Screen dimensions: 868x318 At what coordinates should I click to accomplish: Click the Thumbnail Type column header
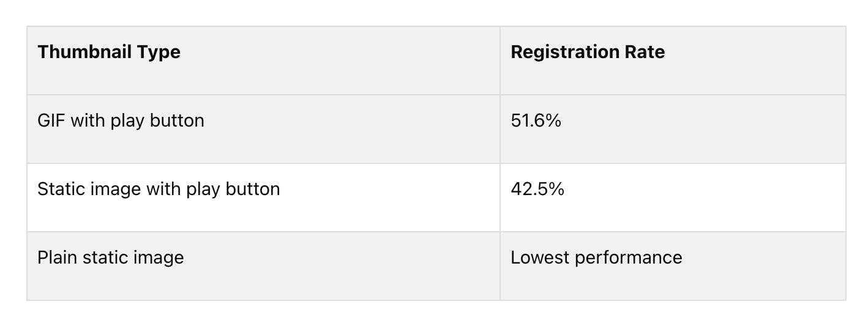(x=109, y=52)
